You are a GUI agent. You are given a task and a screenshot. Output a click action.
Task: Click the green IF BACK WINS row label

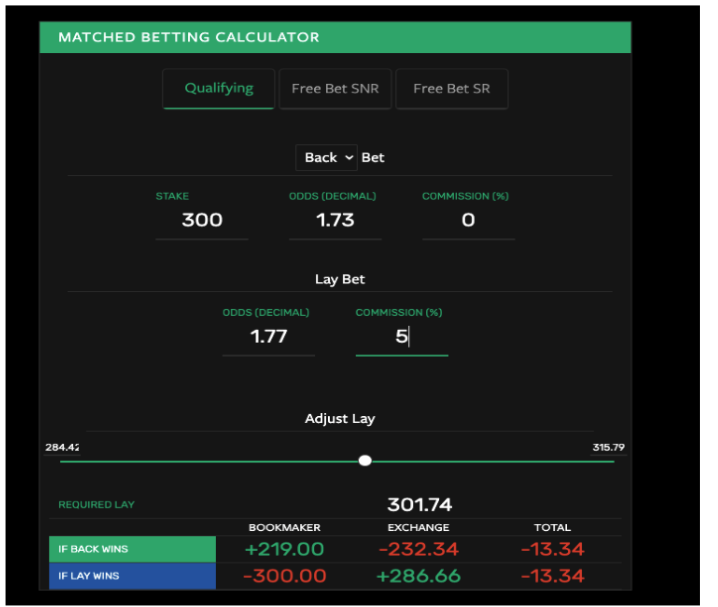pyautogui.click(x=132, y=549)
